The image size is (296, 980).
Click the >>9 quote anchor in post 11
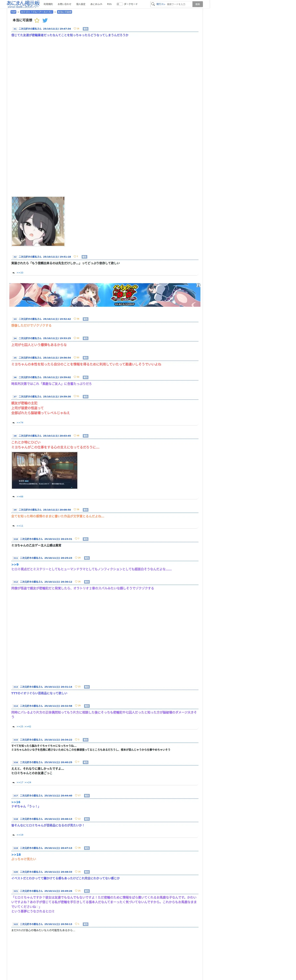click(15, 565)
